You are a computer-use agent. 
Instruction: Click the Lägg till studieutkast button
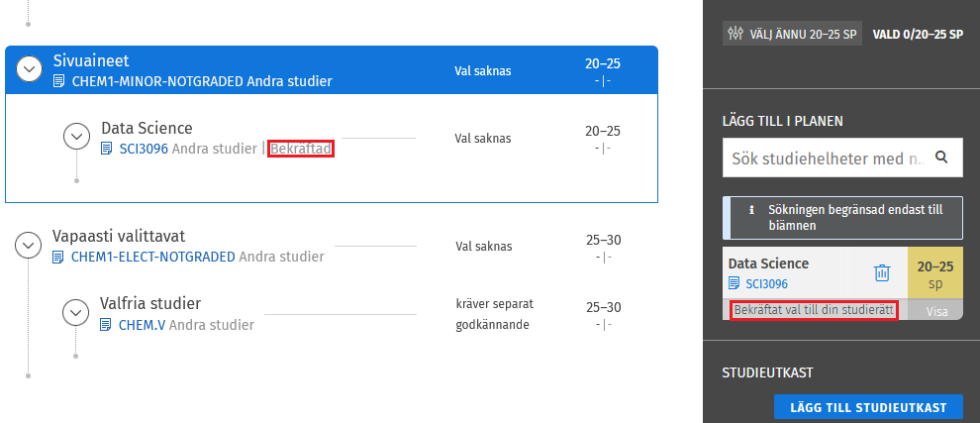point(867,407)
